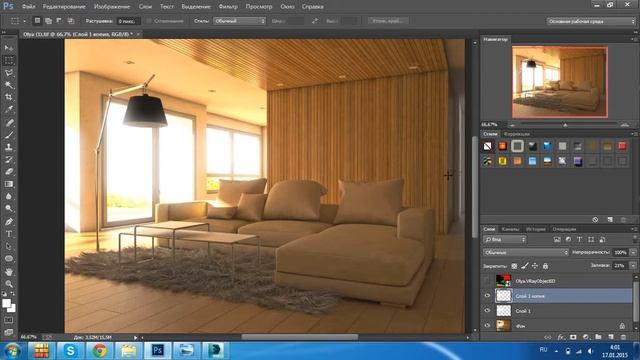Click the Уточн. край button
The image size is (640, 360).
click(x=388, y=20)
